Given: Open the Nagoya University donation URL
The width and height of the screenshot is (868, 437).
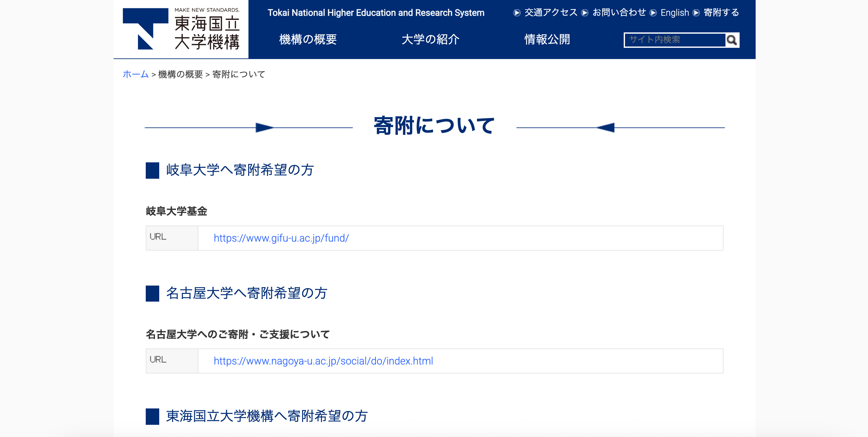Looking at the screenshot, I should point(323,361).
